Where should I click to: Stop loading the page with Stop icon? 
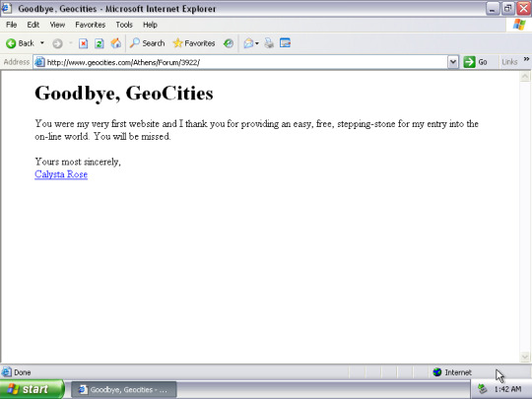tap(83, 43)
